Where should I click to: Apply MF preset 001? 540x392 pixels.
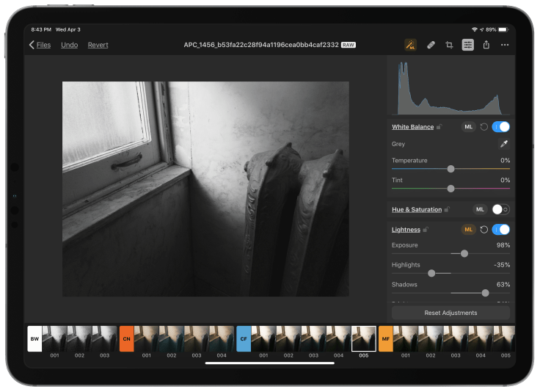coord(405,338)
